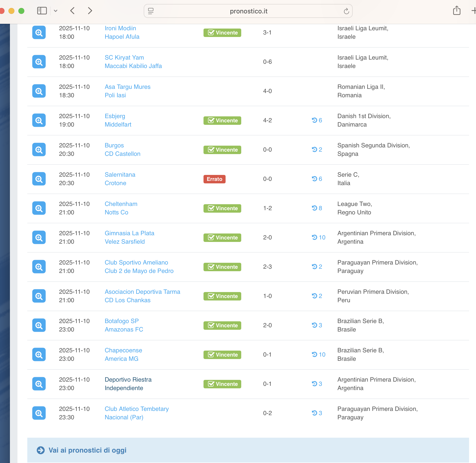Click Safari share icon
The height and width of the screenshot is (463, 476).
456,11
